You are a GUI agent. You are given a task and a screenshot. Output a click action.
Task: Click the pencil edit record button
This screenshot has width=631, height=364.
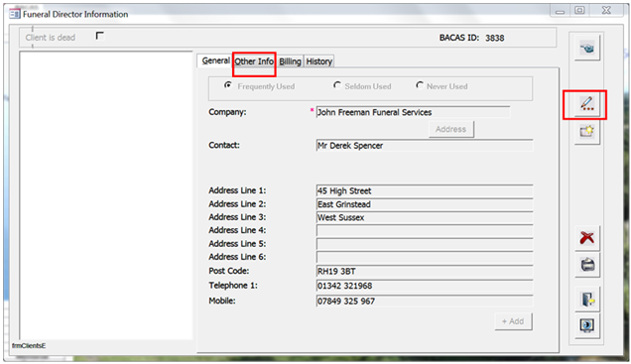tap(587, 104)
